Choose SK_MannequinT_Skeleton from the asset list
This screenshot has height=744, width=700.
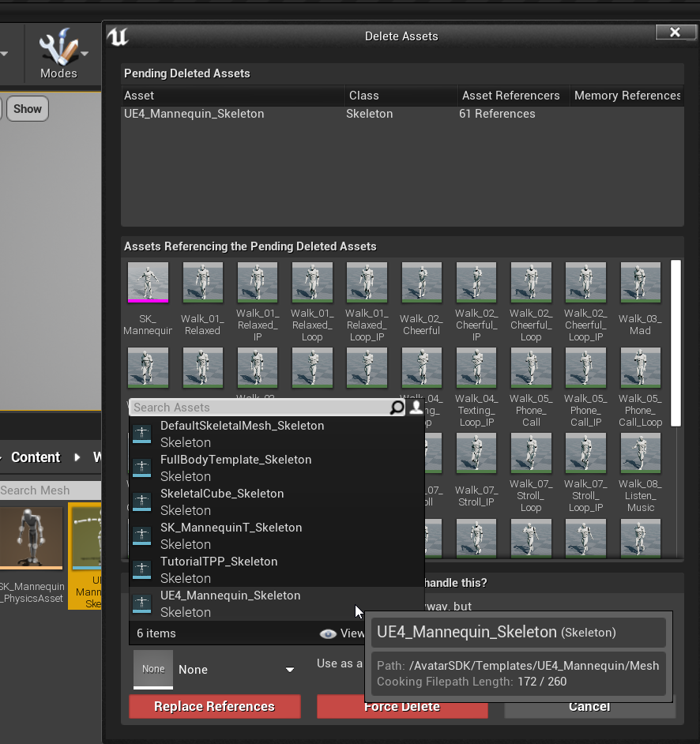[277, 535]
